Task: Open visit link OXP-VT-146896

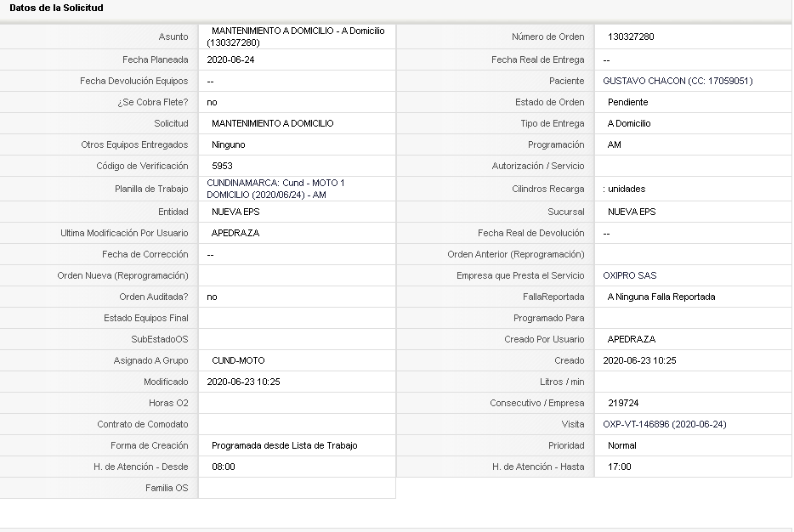Action: click(665, 424)
